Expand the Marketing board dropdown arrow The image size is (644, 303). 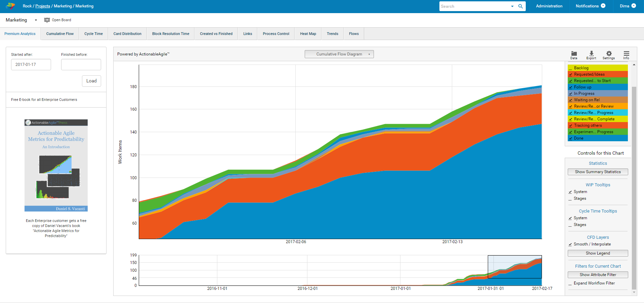(36, 20)
